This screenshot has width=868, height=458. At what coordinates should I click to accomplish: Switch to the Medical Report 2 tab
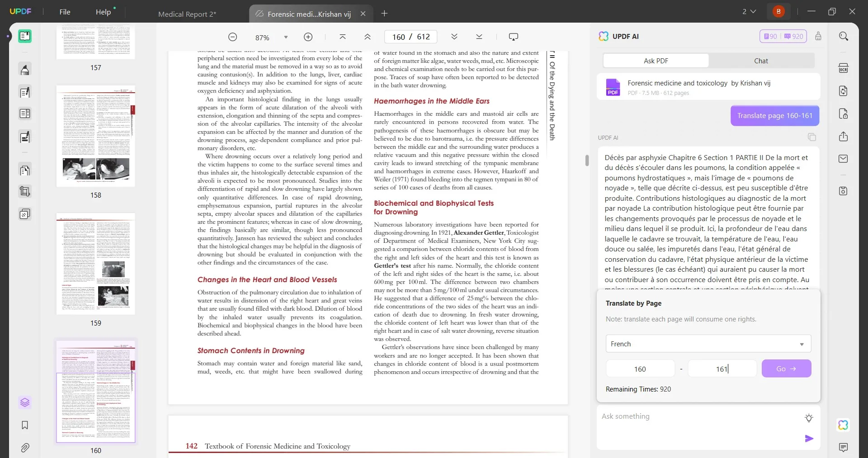click(x=187, y=14)
